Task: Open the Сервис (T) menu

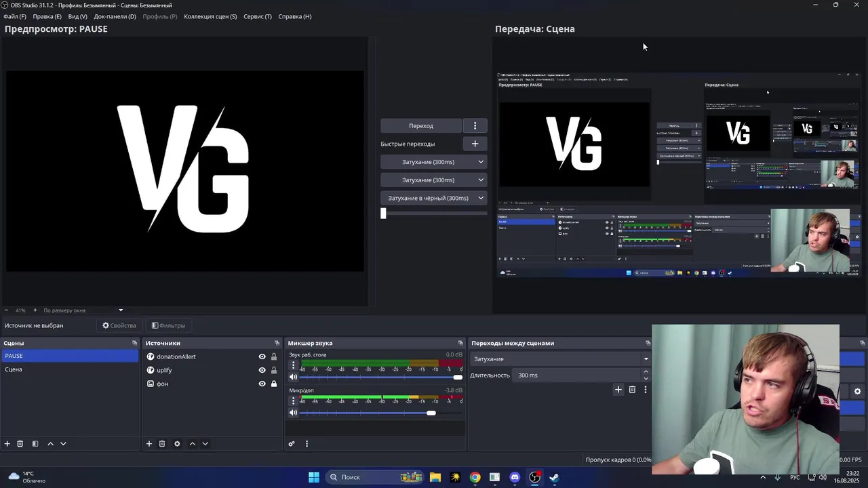Action: coord(258,16)
